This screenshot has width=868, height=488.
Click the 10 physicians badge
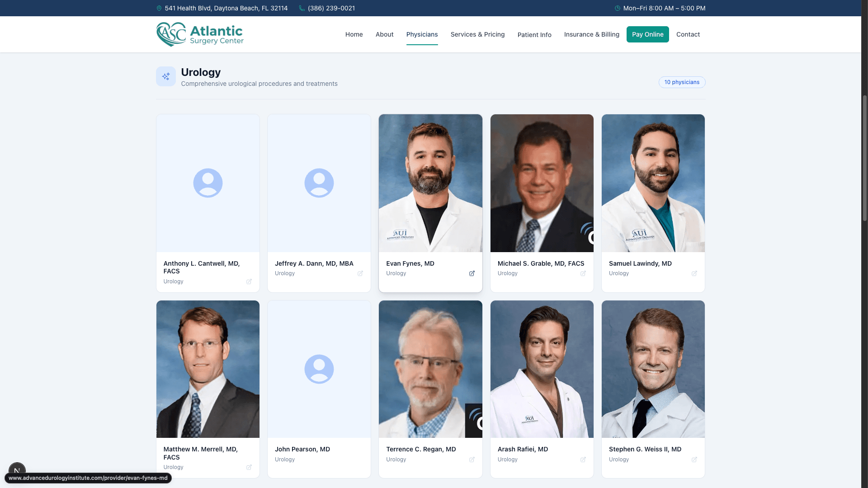(681, 82)
